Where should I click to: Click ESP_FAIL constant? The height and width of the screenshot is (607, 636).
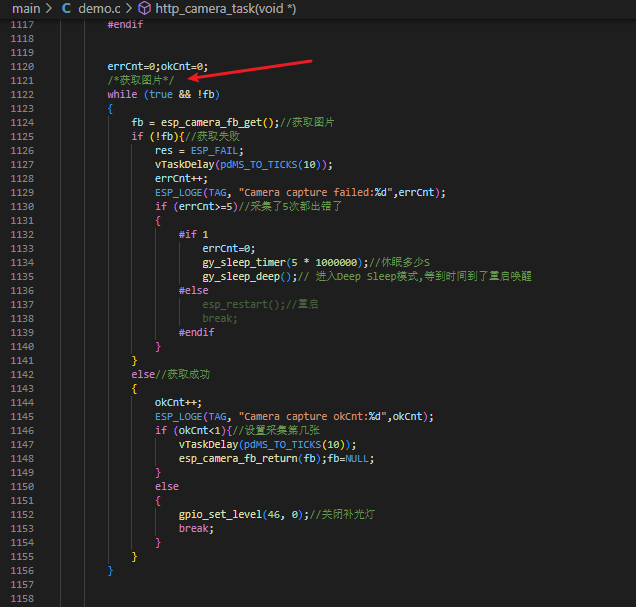(x=215, y=150)
